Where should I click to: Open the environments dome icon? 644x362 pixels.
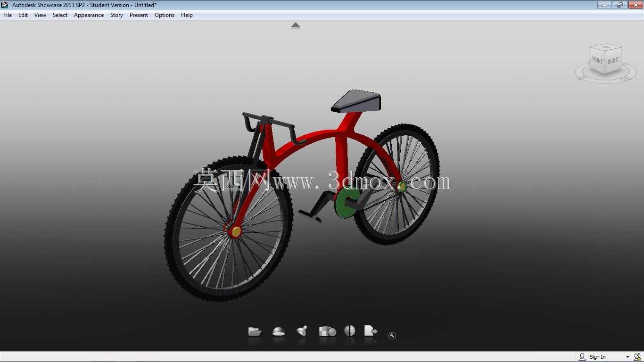pyautogui.click(x=279, y=332)
